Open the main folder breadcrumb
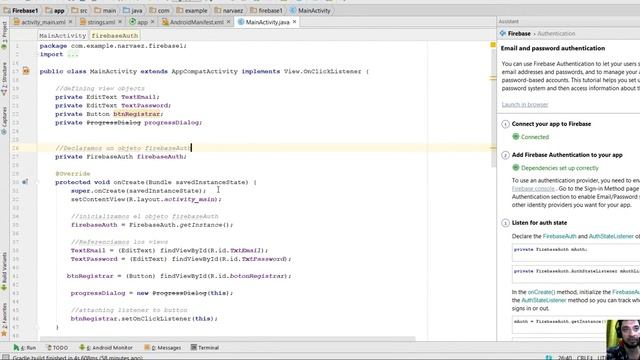The height and width of the screenshot is (360, 640). 105,10
